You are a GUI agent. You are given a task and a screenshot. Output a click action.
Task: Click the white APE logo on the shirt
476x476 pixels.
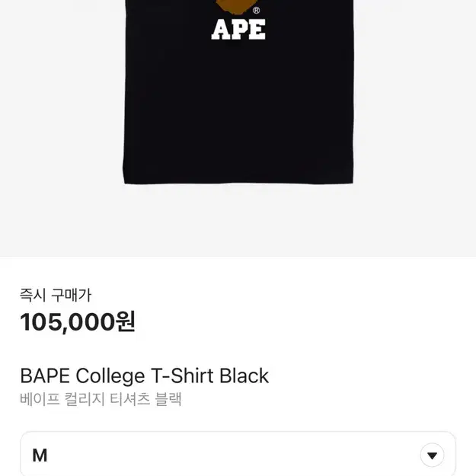238,29
